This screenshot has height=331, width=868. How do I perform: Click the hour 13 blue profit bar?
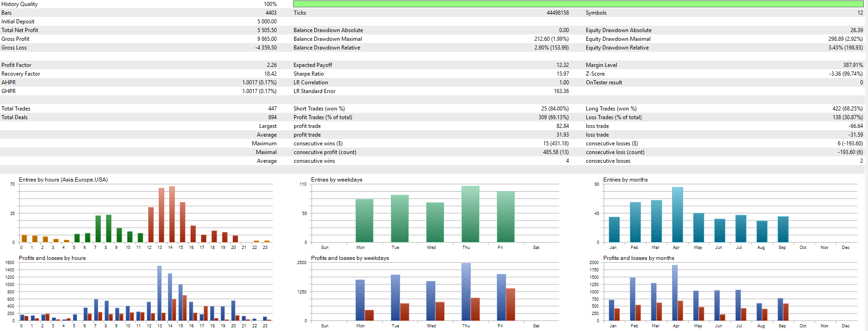click(x=159, y=293)
